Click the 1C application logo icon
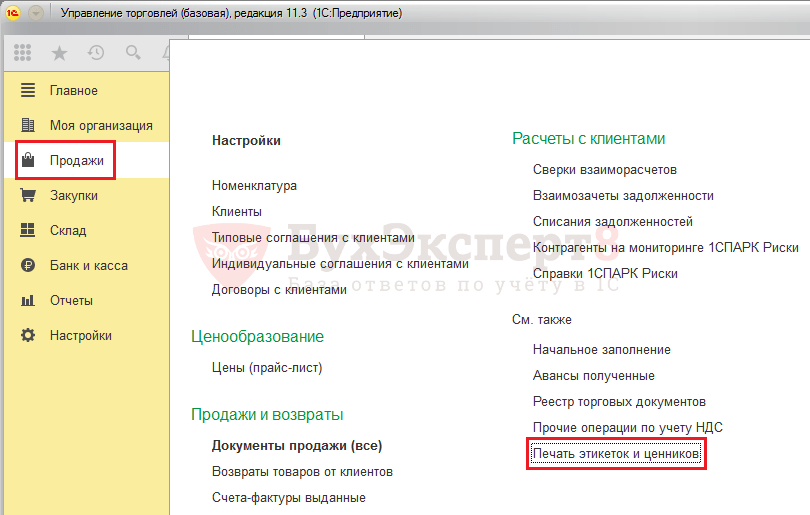The height and width of the screenshot is (515, 810). click(x=12, y=13)
